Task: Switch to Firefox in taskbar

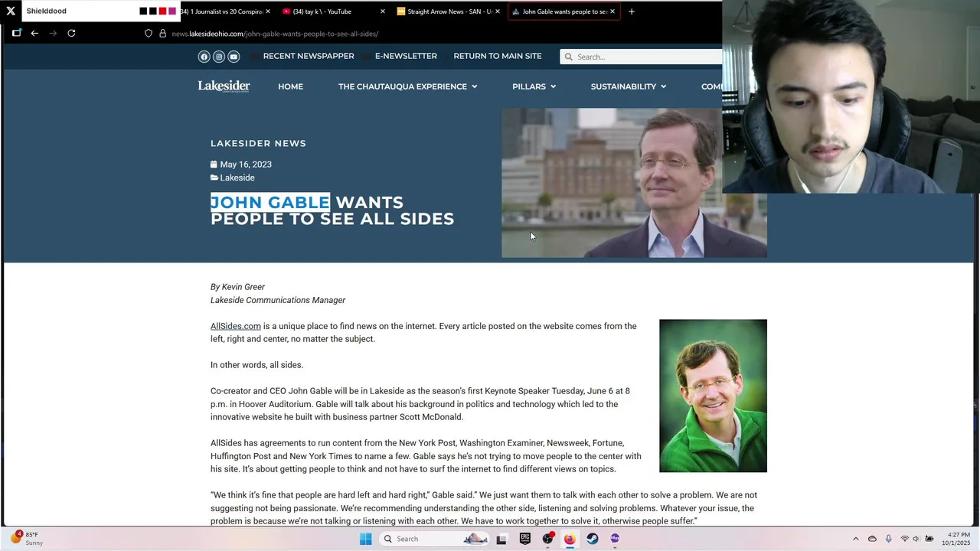Action: (570, 539)
